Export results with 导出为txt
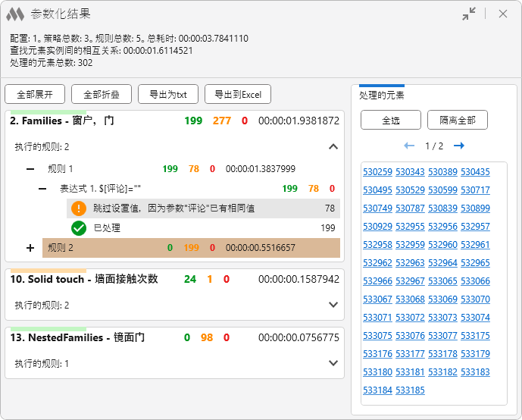 (167, 95)
